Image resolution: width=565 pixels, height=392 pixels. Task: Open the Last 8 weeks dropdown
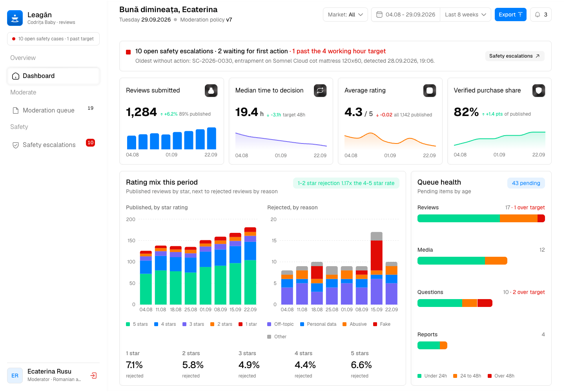point(465,15)
